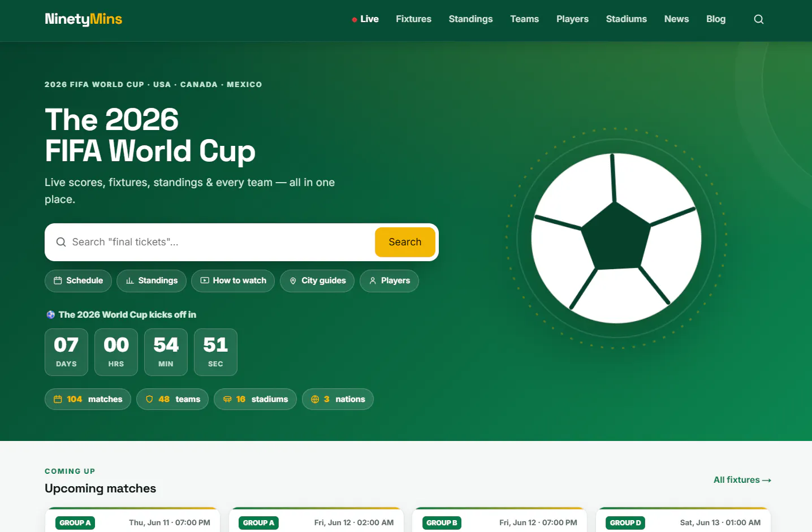812x532 pixels.
Task: Click the calendar icon on the Schedule chip
Action: (58, 281)
